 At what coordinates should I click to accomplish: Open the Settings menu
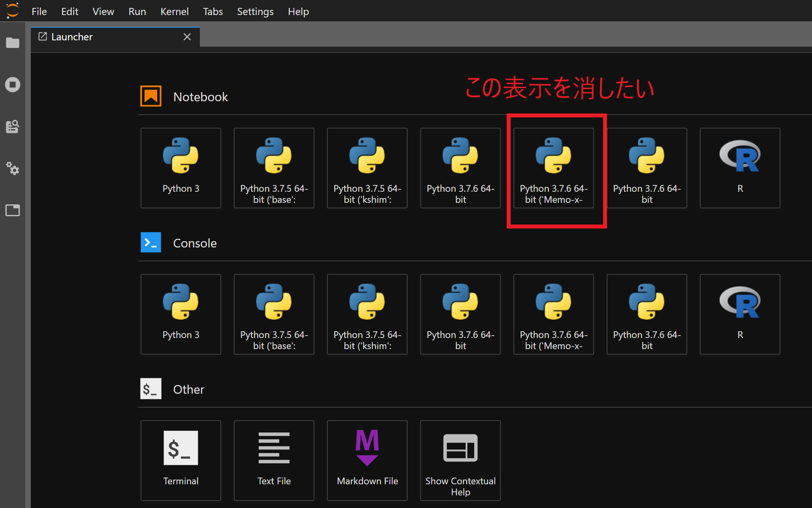pyautogui.click(x=255, y=11)
